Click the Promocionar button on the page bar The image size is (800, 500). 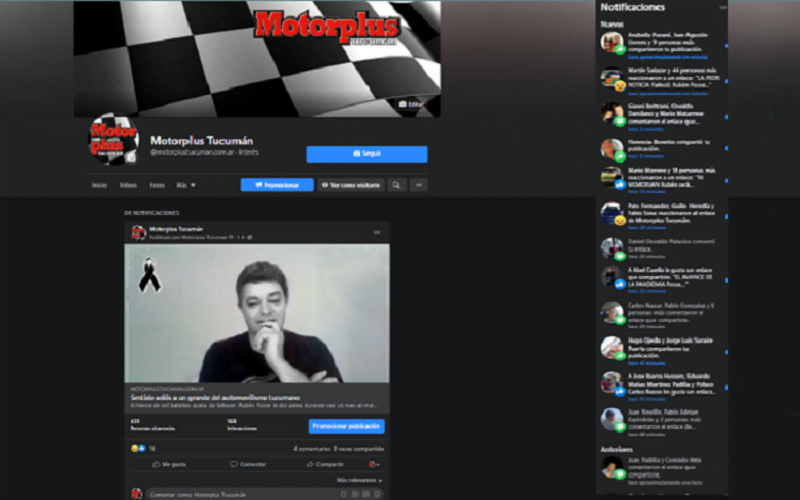(277, 185)
